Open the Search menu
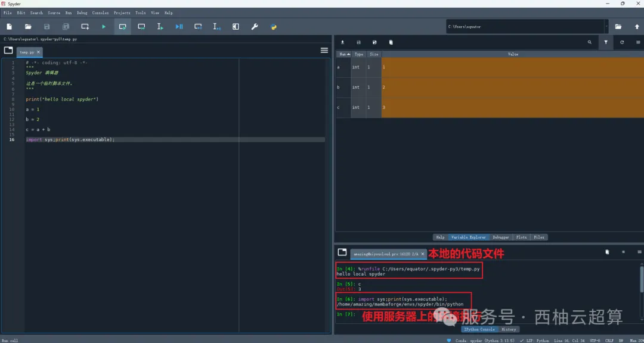This screenshot has width=644, height=343. [36, 13]
